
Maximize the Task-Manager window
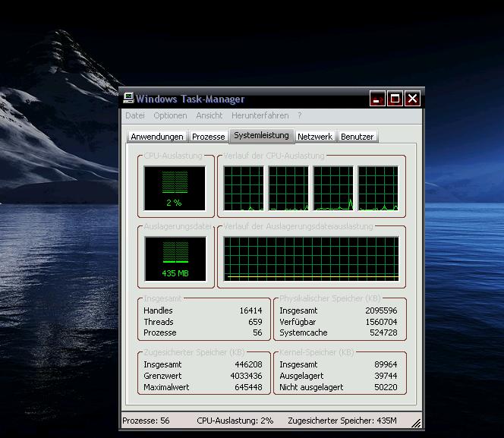point(395,99)
